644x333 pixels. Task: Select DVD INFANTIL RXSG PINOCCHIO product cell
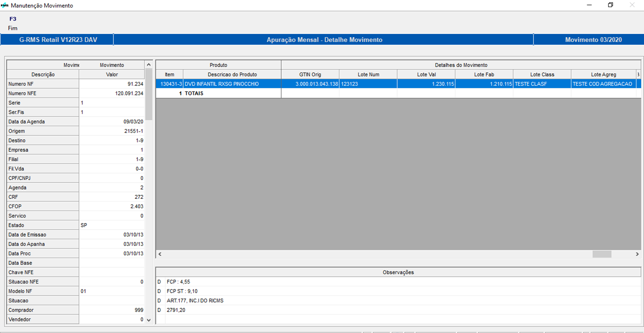(232, 84)
